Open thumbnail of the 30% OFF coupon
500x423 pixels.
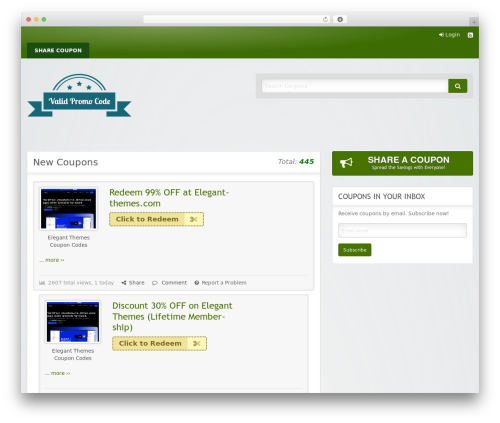[x=73, y=322]
